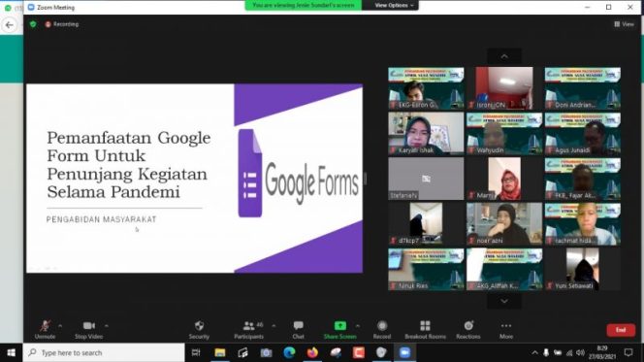Select the Stefanely video-off tile
This screenshot has height=362, width=644.
tap(426, 179)
